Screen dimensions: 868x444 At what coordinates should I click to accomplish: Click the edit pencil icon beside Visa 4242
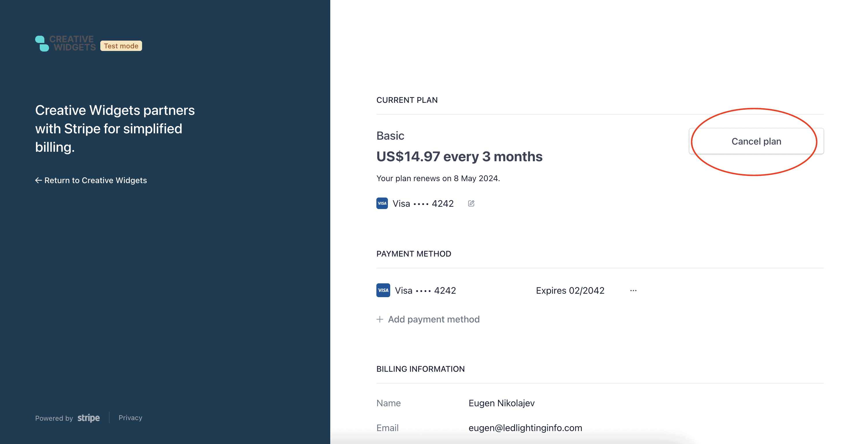click(471, 203)
